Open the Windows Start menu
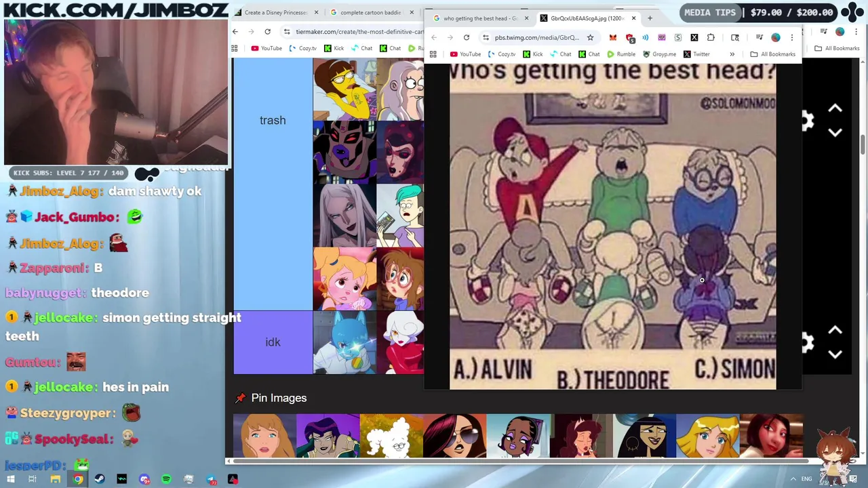Image resolution: width=868 pixels, height=488 pixels. pos(10,480)
